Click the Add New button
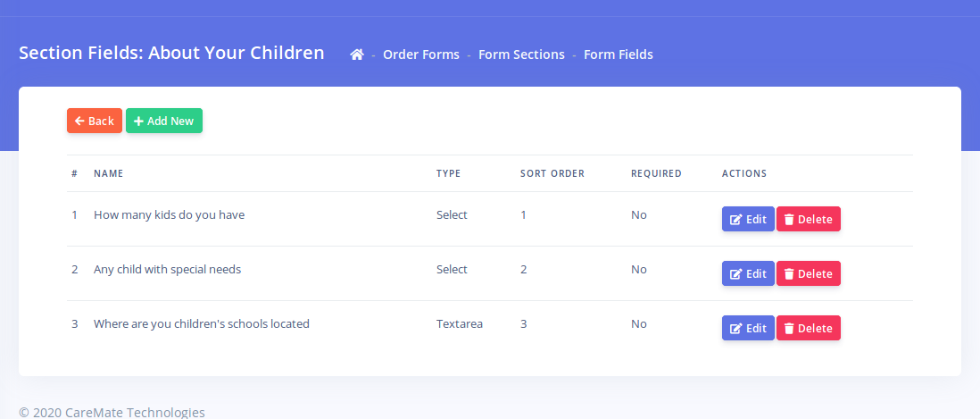980x419 pixels. pyautogui.click(x=164, y=121)
